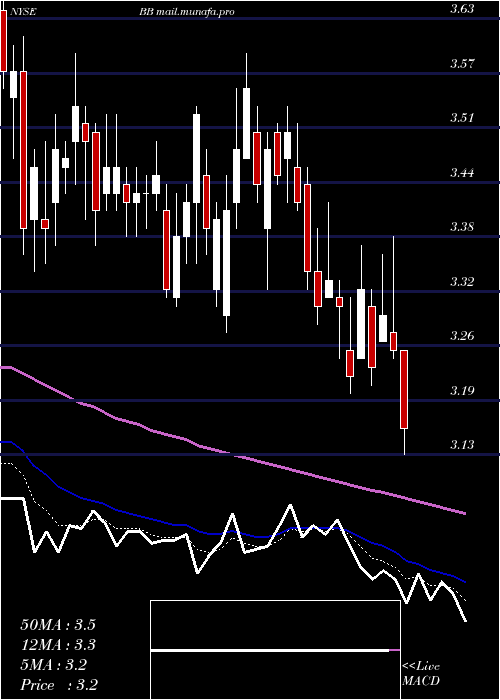Click the BB mail.munafa.pro title text
This screenshot has height=700, width=500.
point(187,13)
